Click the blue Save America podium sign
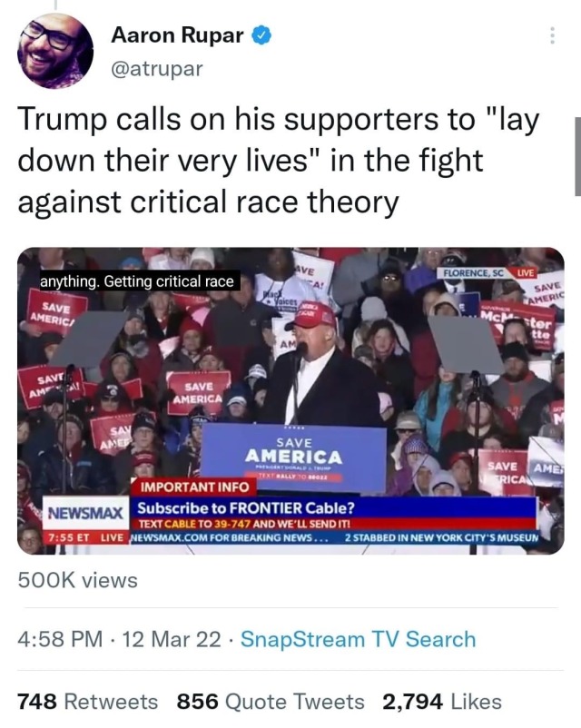The height and width of the screenshot is (728, 581). [294, 457]
